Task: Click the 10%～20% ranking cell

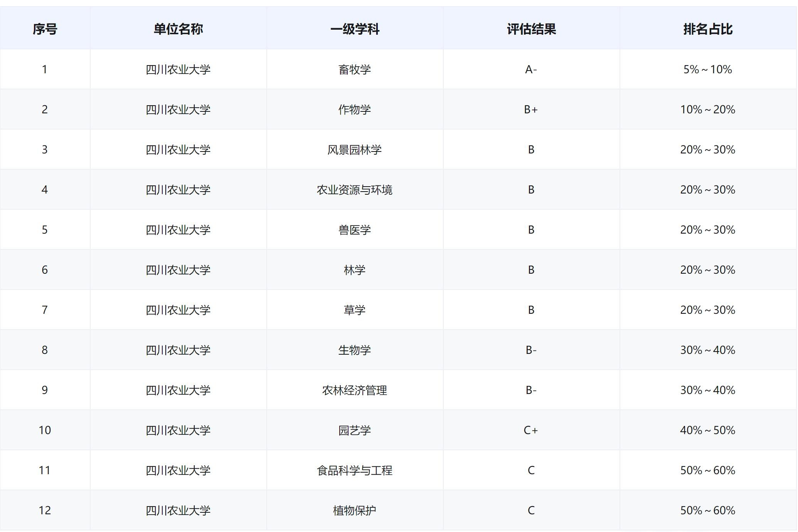Action: (x=708, y=109)
